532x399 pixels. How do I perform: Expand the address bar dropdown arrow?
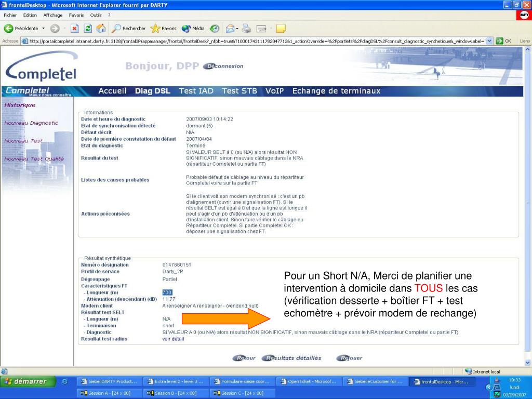pos(489,41)
